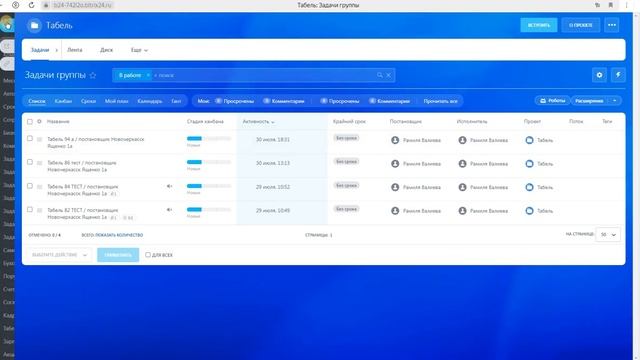The image size is (640, 360).
Task: Clear the search filter with the X icon
Action: click(x=389, y=75)
